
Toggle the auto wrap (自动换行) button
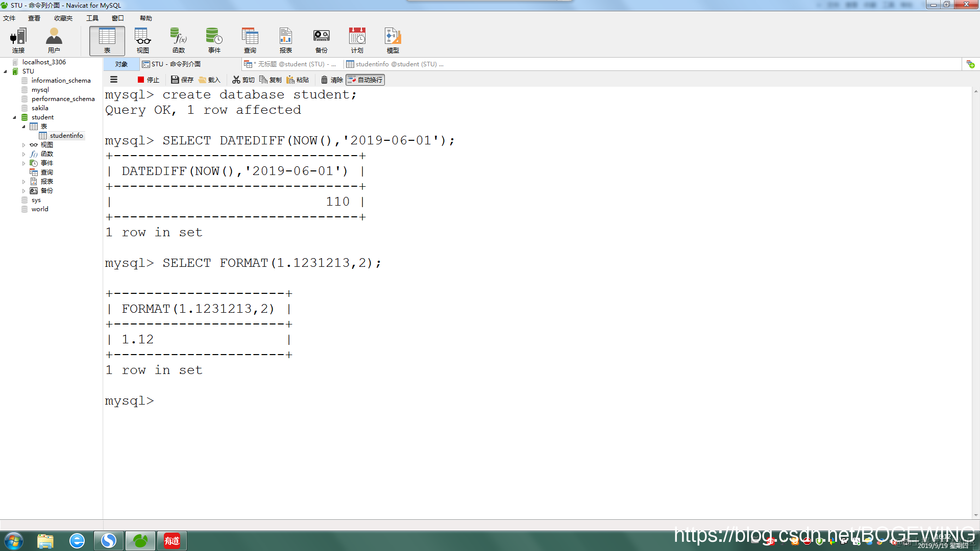(365, 80)
